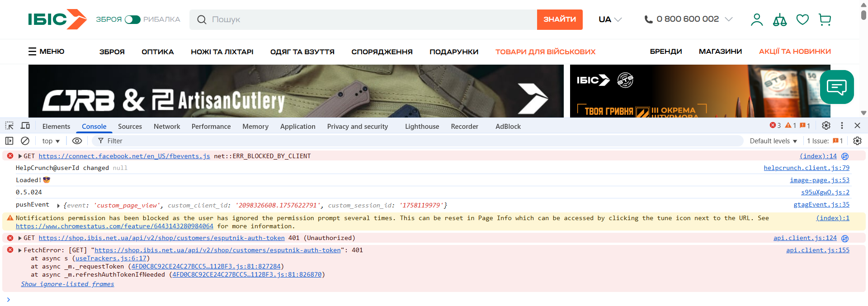Click the phone handset icon
The height and width of the screenshot is (306, 868).
pyautogui.click(x=648, y=19)
